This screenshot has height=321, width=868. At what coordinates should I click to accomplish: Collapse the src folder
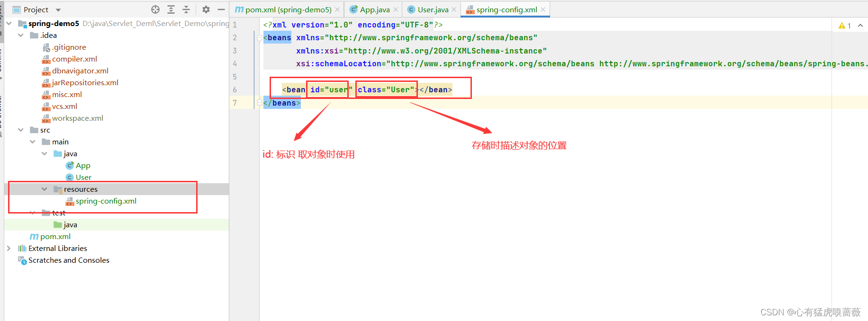pos(21,130)
